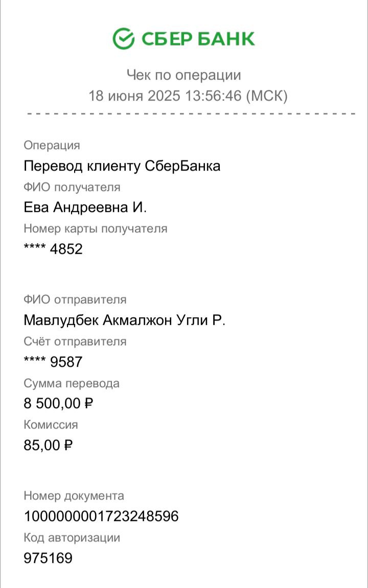
Task: Select Перевод клиенту СберБанка text
Action: [122, 166]
